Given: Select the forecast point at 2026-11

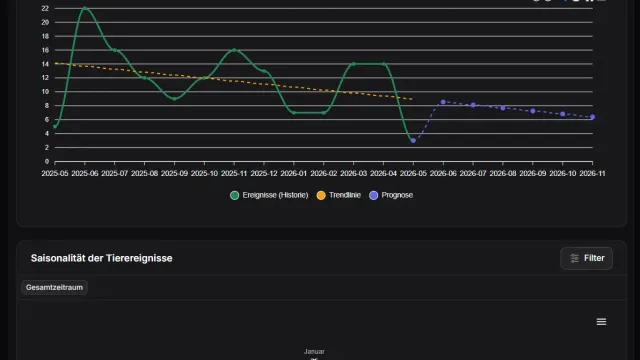Looking at the screenshot, I should click(x=592, y=117).
